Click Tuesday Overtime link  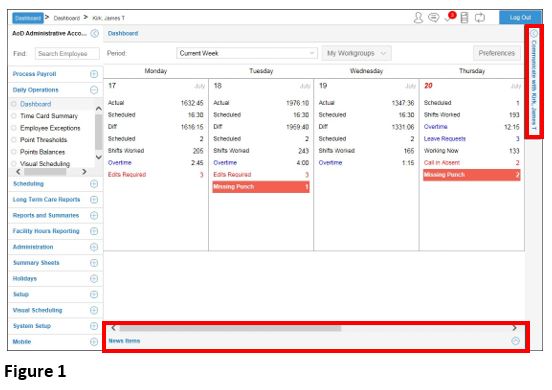[x=225, y=163]
